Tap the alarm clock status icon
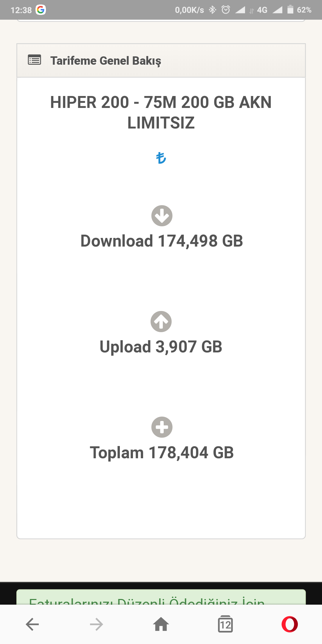 [x=226, y=10]
